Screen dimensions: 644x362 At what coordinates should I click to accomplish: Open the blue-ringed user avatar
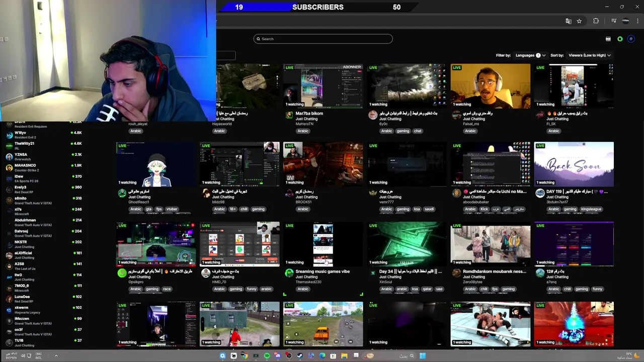point(631,39)
